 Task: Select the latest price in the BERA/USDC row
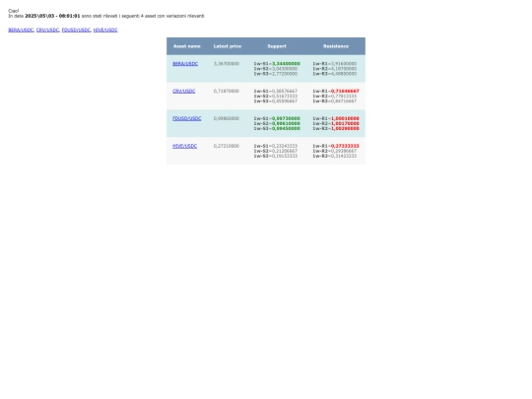point(227,64)
